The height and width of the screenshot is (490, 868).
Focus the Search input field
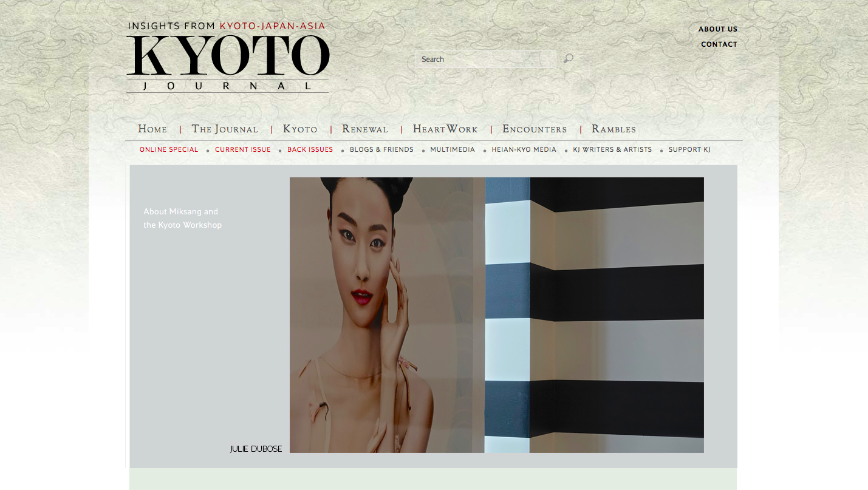point(486,59)
